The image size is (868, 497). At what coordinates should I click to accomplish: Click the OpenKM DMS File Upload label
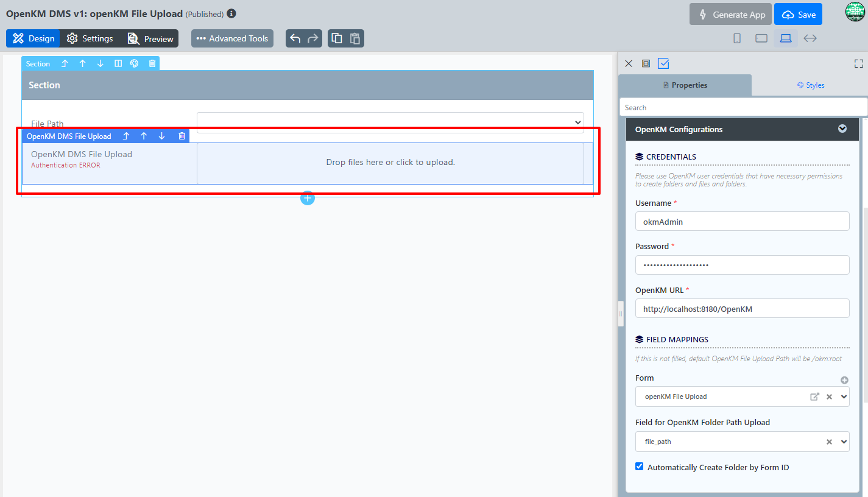pos(69,136)
